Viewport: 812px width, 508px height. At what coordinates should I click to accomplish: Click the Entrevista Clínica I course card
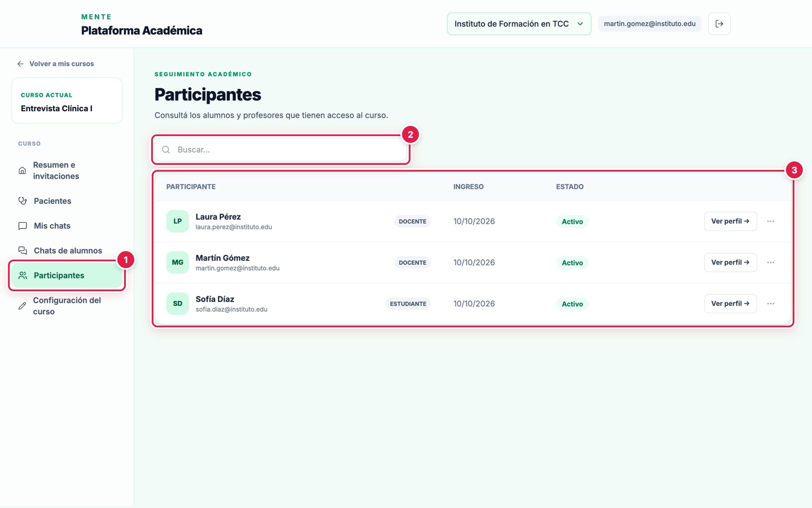(x=67, y=101)
